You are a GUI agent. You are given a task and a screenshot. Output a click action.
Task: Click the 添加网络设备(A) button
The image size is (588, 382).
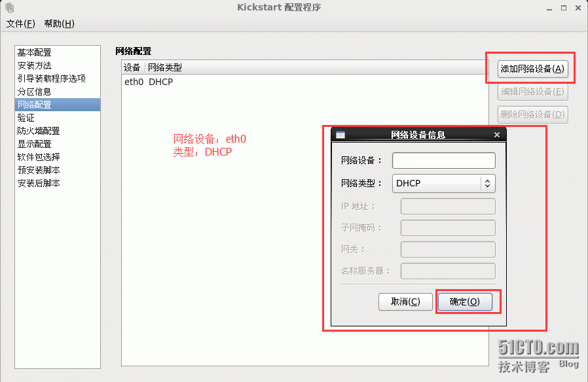[x=532, y=69]
